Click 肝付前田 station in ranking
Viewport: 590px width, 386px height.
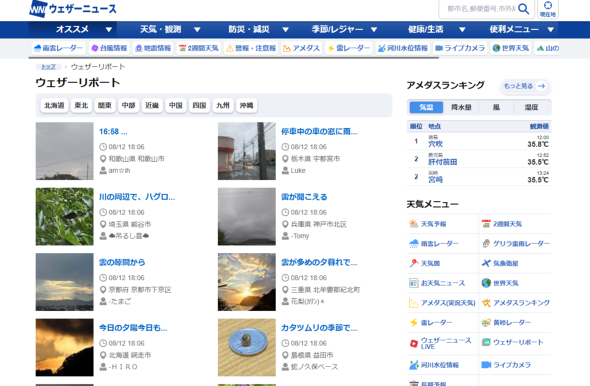[x=442, y=162]
